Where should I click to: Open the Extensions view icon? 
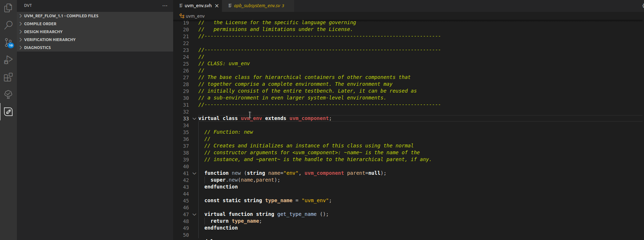click(8, 77)
